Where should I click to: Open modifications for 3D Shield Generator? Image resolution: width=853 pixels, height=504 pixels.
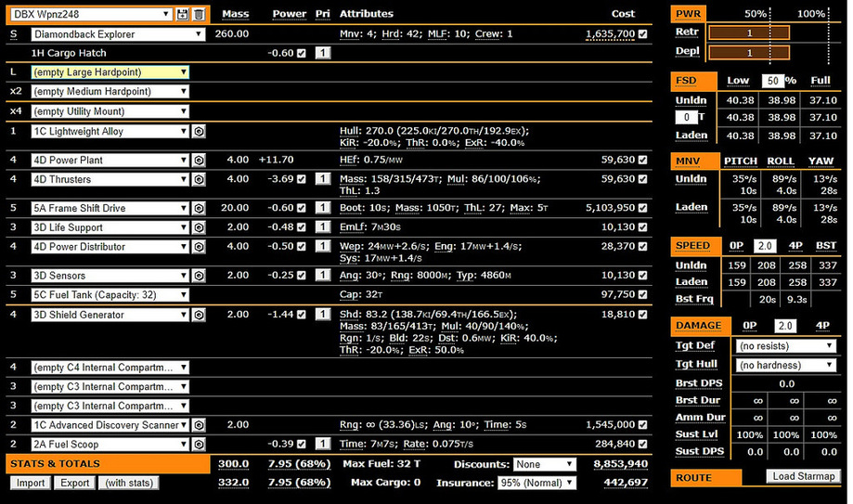point(199,315)
